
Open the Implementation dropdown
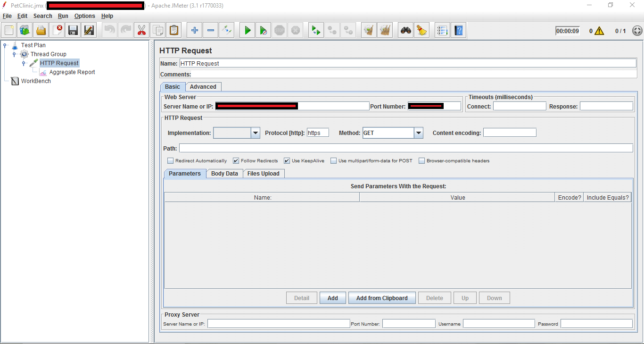click(255, 133)
